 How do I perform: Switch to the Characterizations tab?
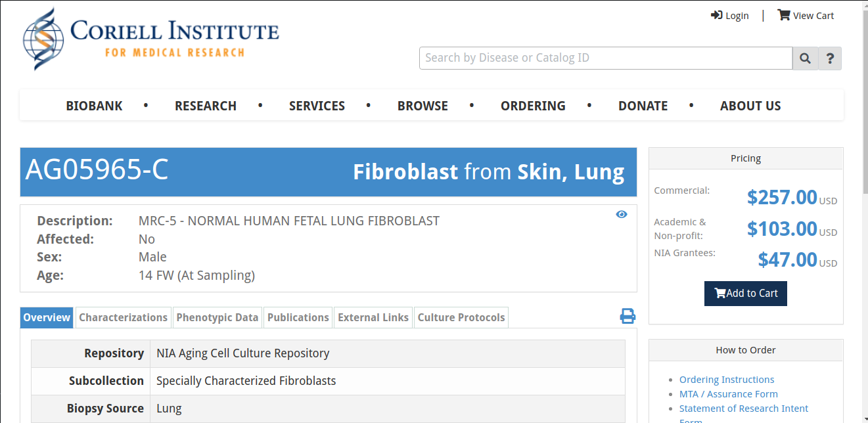point(124,317)
